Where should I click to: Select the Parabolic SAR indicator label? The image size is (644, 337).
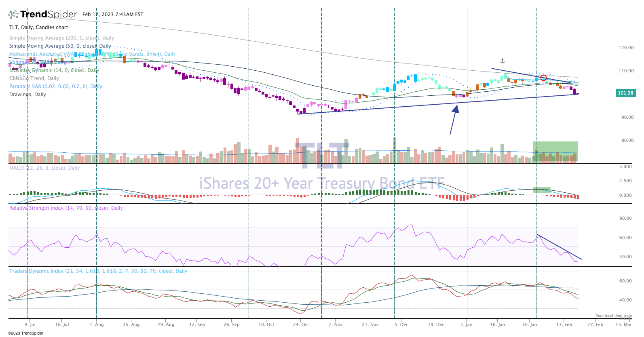coord(55,86)
